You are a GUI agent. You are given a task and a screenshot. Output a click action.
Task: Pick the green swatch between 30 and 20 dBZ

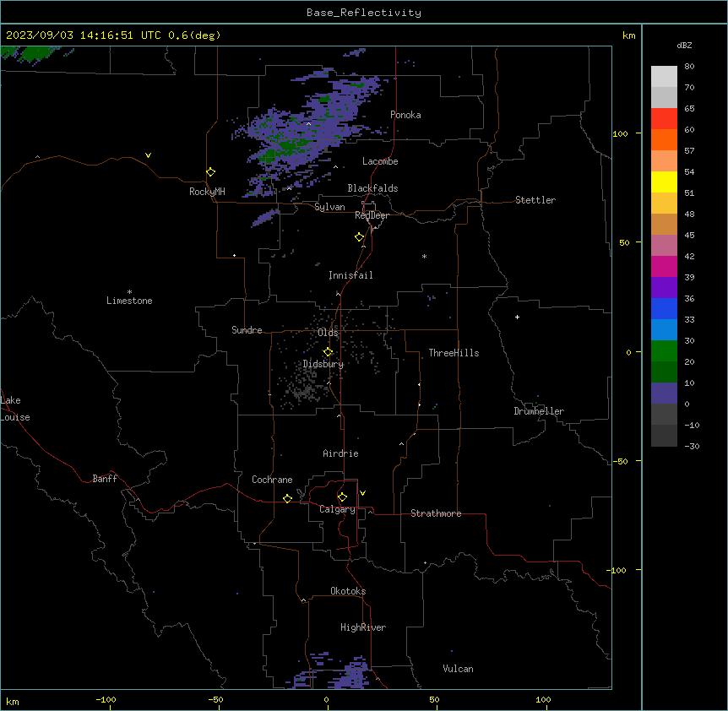664,351
